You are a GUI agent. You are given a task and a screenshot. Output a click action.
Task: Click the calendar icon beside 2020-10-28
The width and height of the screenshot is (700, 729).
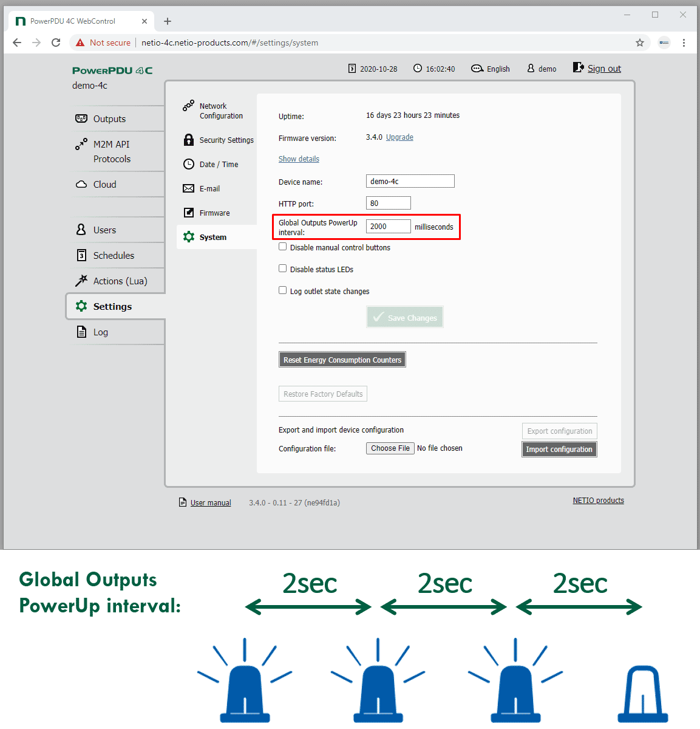click(352, 69)
